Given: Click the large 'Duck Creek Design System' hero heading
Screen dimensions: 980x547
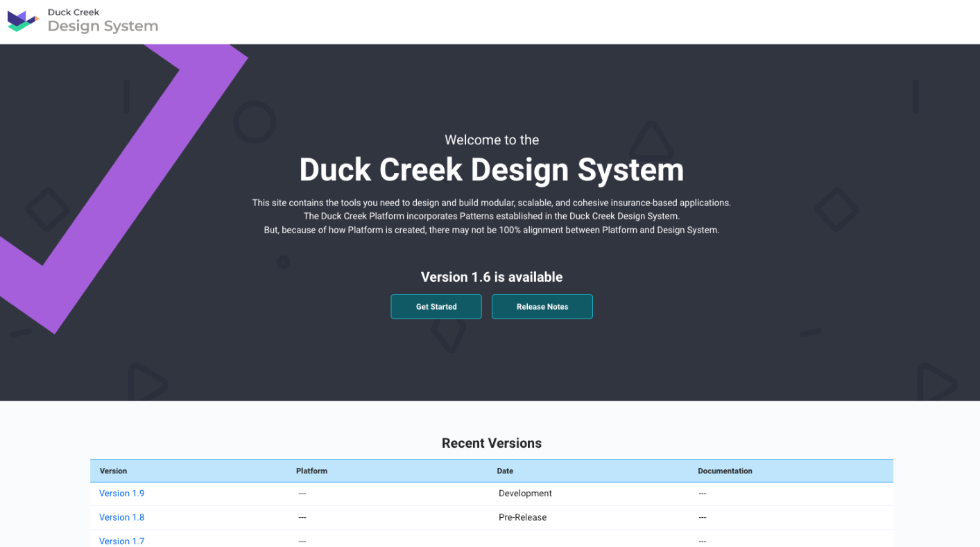Looking at the screenshot, I should (492, 170).
